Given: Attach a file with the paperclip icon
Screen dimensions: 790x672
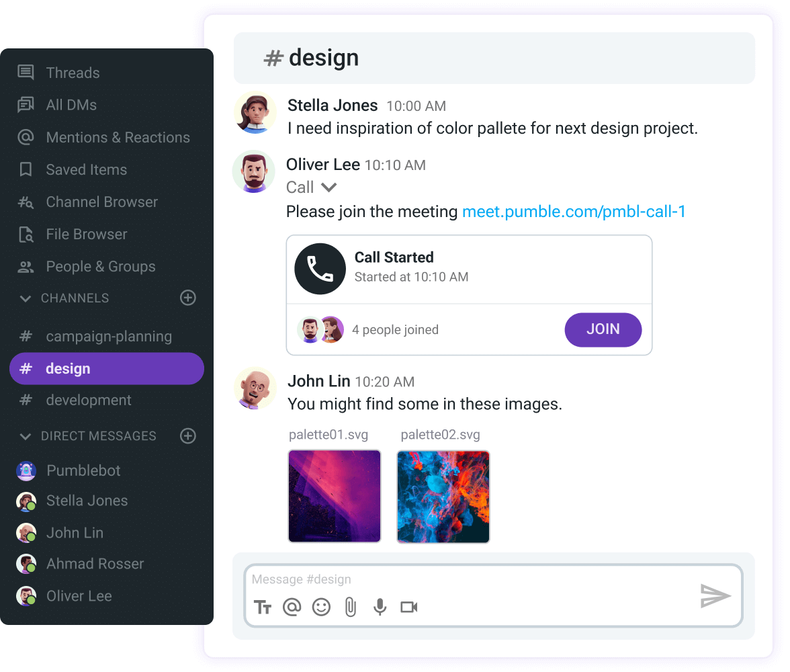Looking at the screenshot, I should (x=350, y=607).
